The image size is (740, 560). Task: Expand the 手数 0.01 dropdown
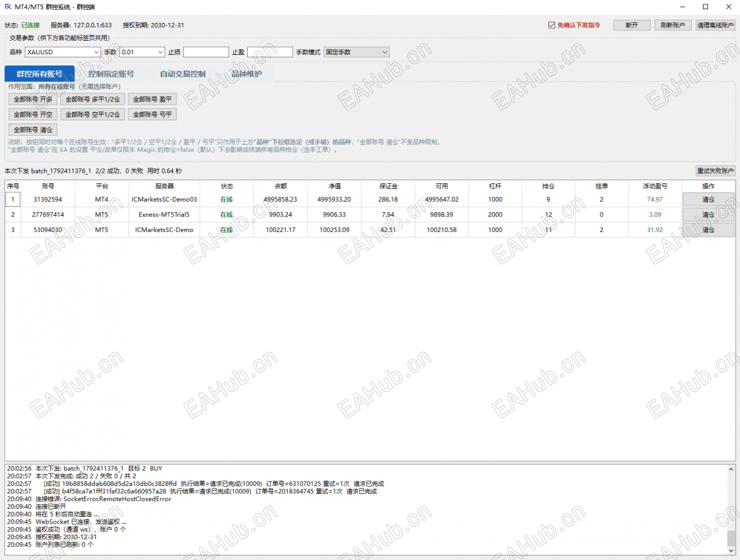coord(142,52)
